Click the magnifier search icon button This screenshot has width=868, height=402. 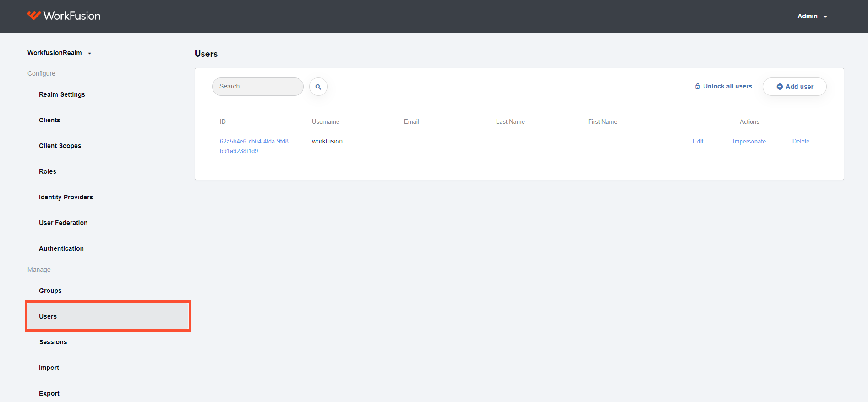click(x=318, y=87)
